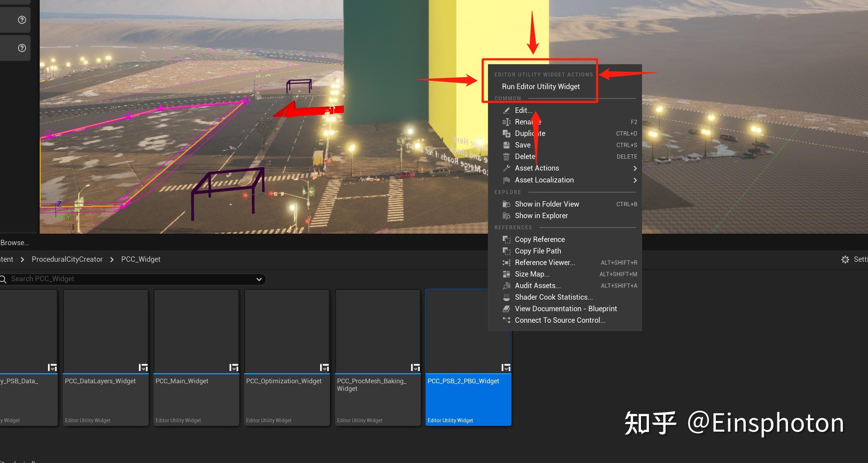Click the Settings gear icon
868x463 pixels.
tap(845, 259)
